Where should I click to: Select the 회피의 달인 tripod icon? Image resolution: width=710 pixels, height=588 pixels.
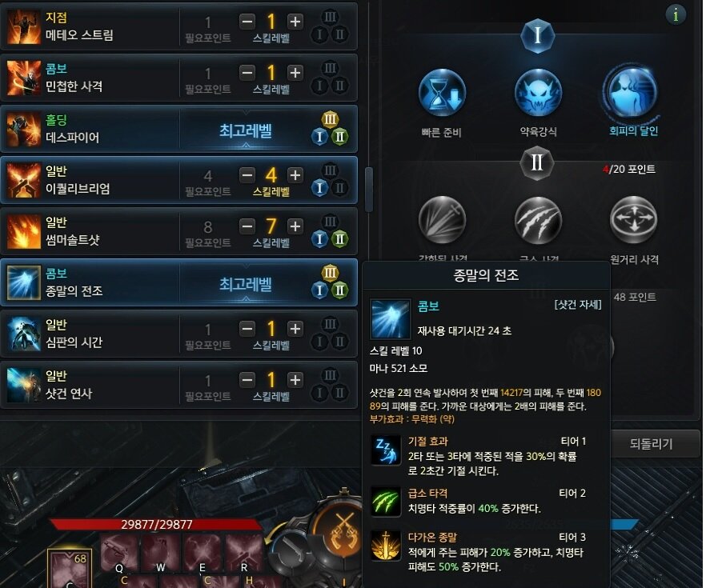tap(632, 93)
